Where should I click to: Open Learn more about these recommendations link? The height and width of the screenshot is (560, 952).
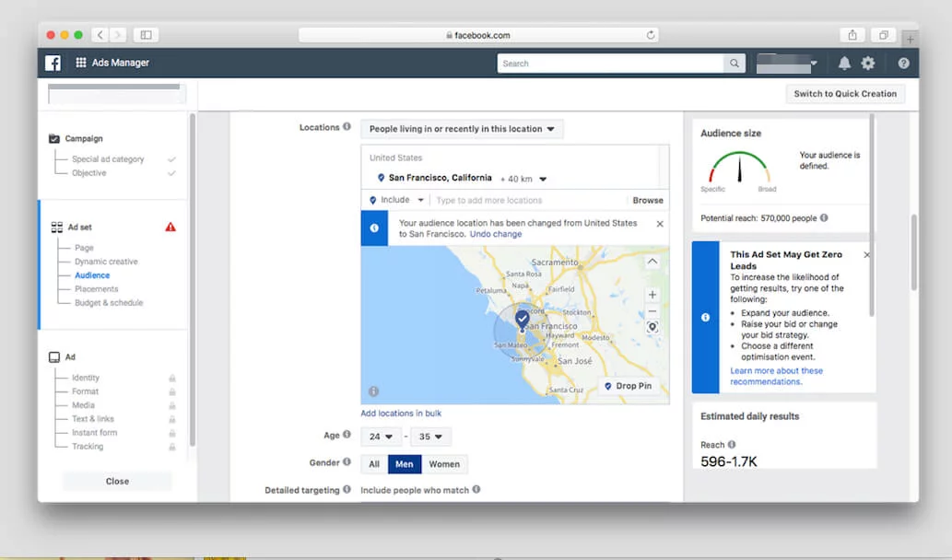tap(777, 376)
